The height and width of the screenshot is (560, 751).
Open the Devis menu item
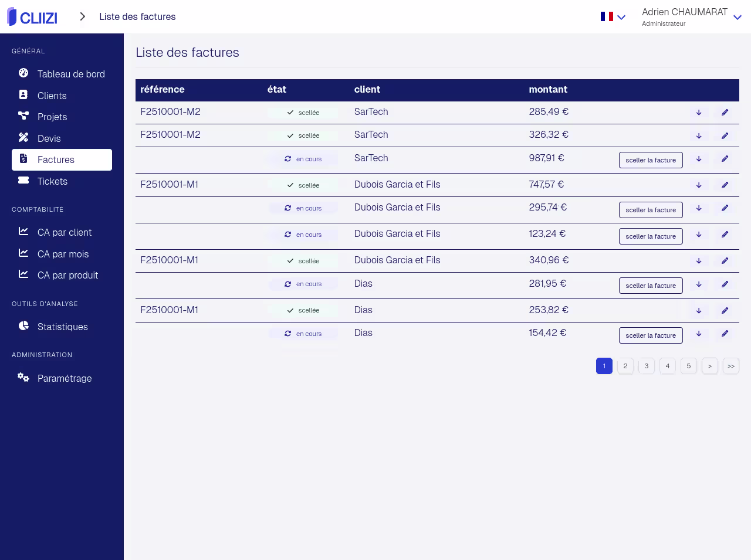[49, 138]
